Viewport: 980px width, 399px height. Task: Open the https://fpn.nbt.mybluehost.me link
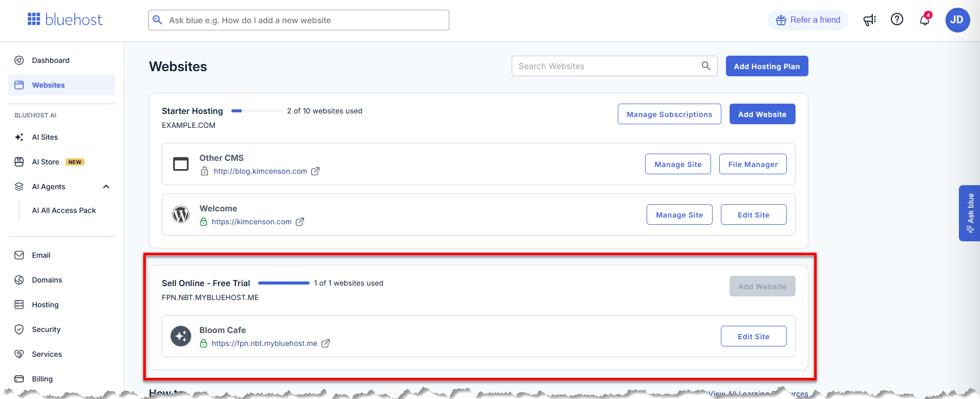[x=264, y=343]
